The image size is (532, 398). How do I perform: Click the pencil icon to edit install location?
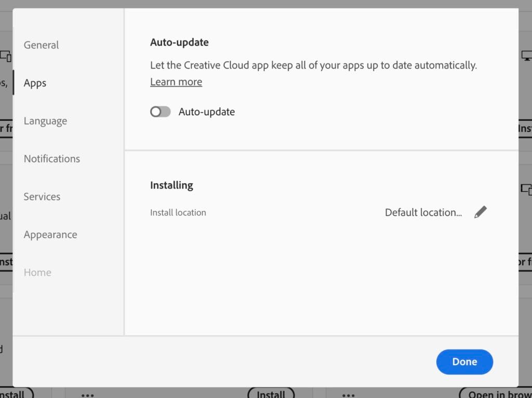tap(481, 211)
